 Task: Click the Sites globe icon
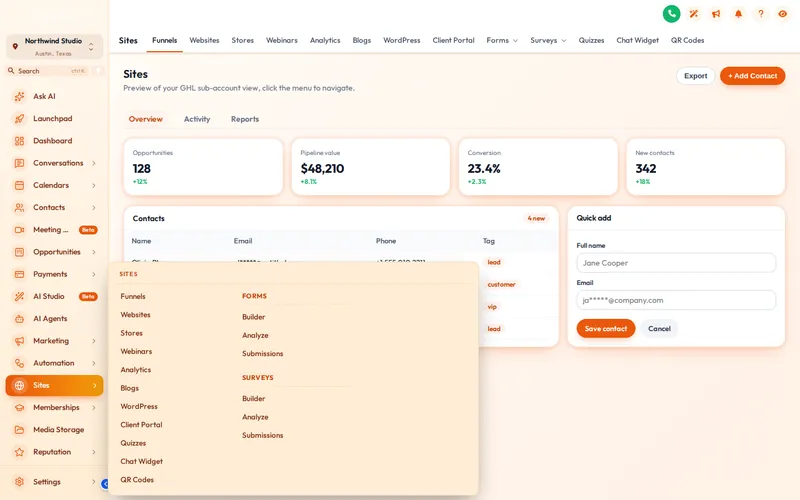(x=19, y=386)
